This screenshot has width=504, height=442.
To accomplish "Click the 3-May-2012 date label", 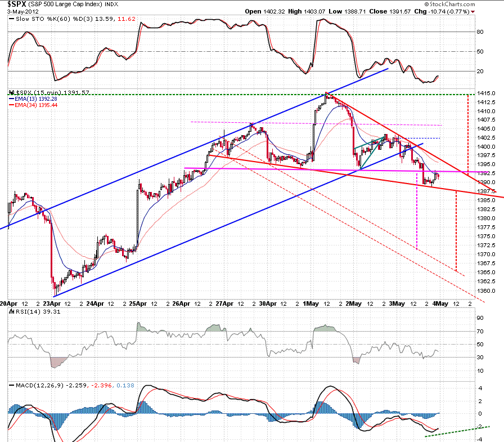I will pyautogui.click(x=23, y=12).
